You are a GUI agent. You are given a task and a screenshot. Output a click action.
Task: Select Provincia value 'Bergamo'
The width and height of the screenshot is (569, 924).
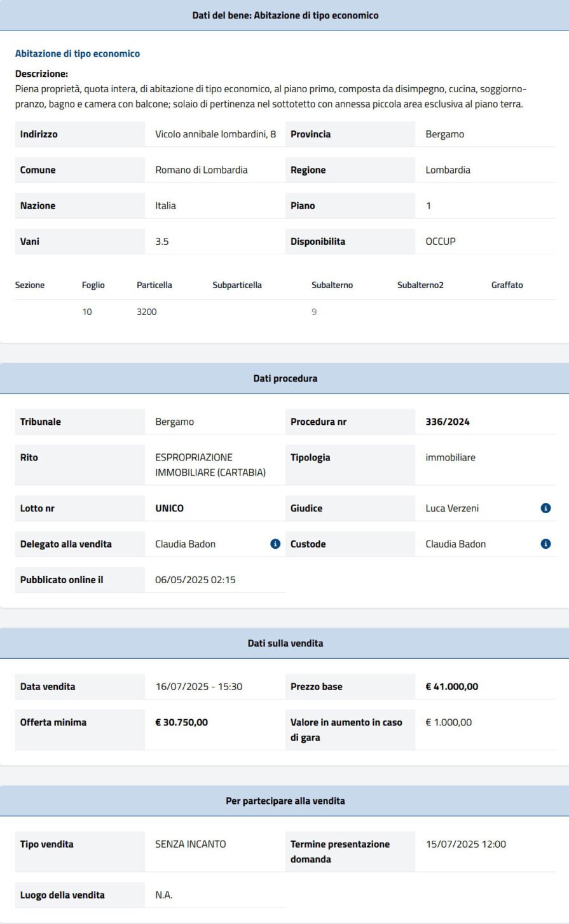click(445, 134)
